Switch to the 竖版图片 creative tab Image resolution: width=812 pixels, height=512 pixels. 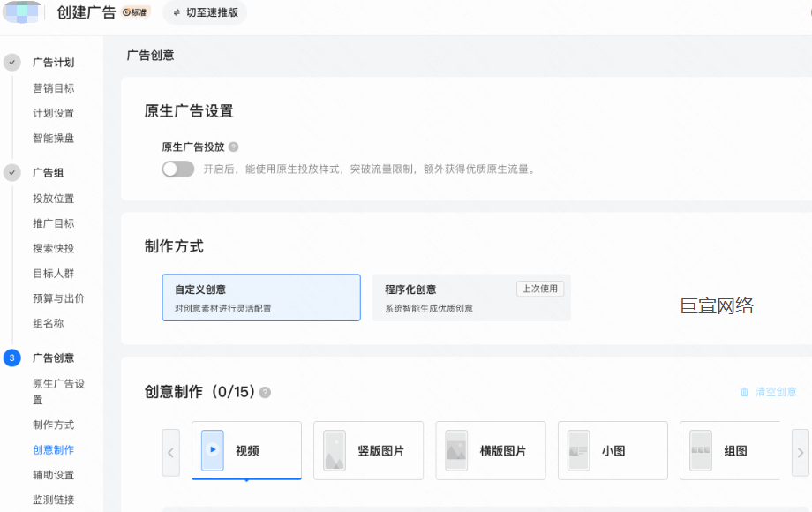click(369, 450)
